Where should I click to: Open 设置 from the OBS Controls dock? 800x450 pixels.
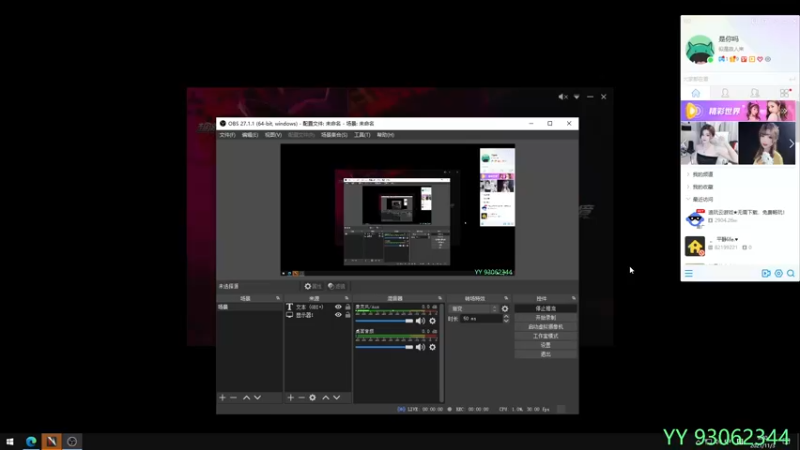tap(545, 345)
